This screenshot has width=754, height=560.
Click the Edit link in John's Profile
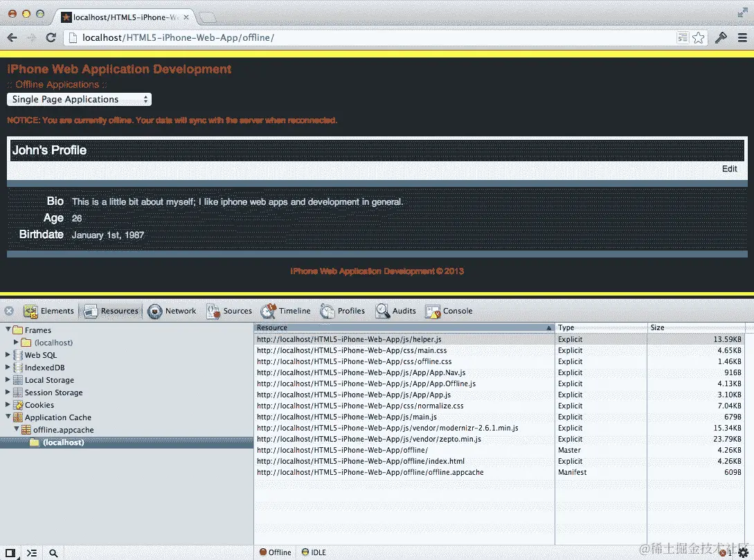(730, 169)
